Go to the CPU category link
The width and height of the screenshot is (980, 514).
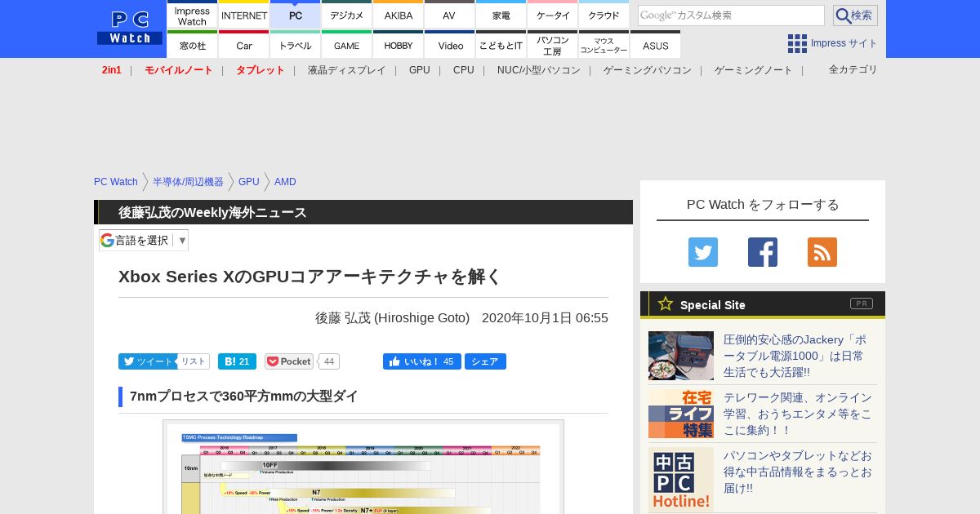click(464, 70)
